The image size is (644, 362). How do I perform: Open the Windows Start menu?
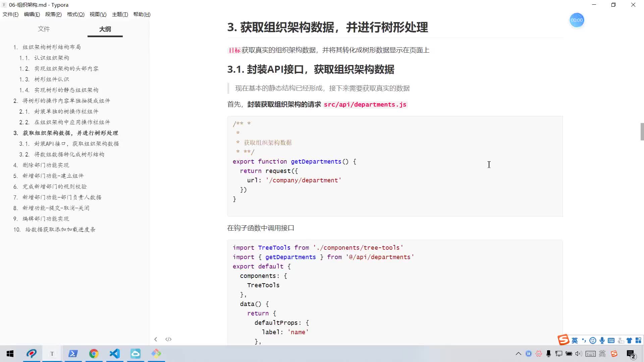10,354
